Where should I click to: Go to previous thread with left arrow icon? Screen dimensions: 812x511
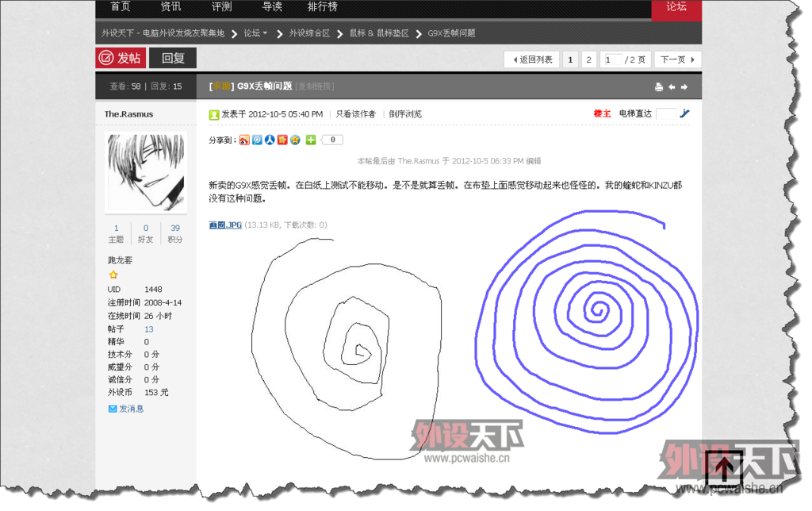click(672, 87)
